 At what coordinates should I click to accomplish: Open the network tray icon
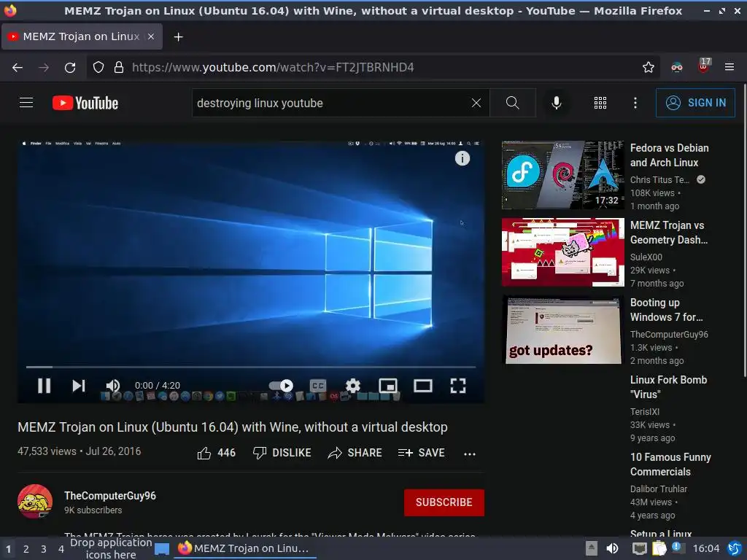[639, 548]
